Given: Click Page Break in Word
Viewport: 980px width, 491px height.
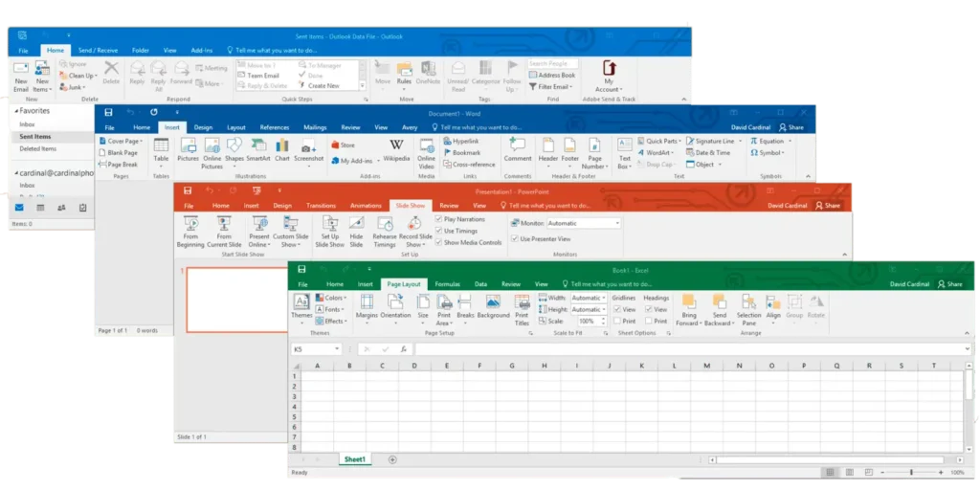Looking at the screenshot, I should (x=118, y=165).
